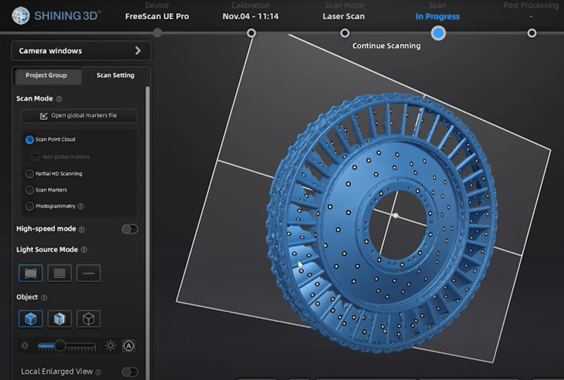Select the Scan Point Cloud radio option
The image size is (564, 380).
[29, 140]
